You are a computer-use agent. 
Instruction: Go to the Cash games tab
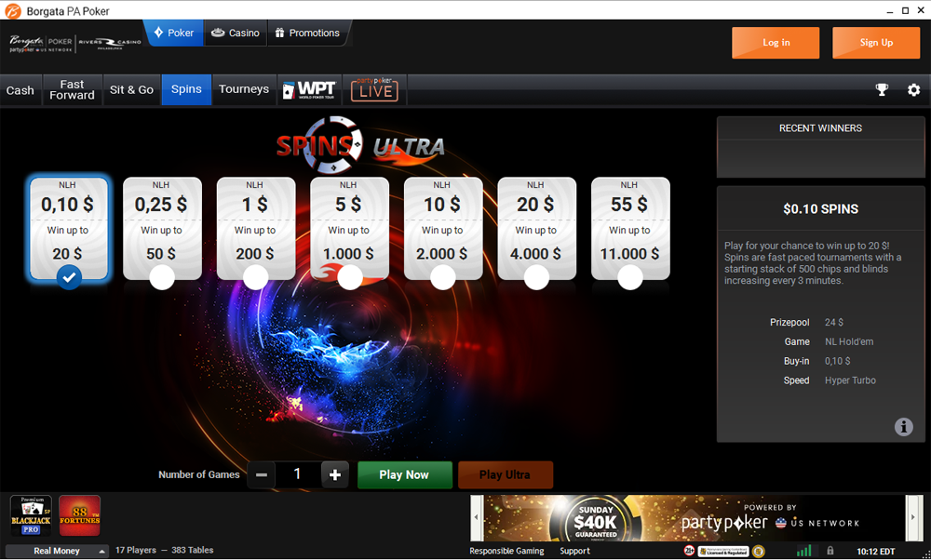click(20, 90)
